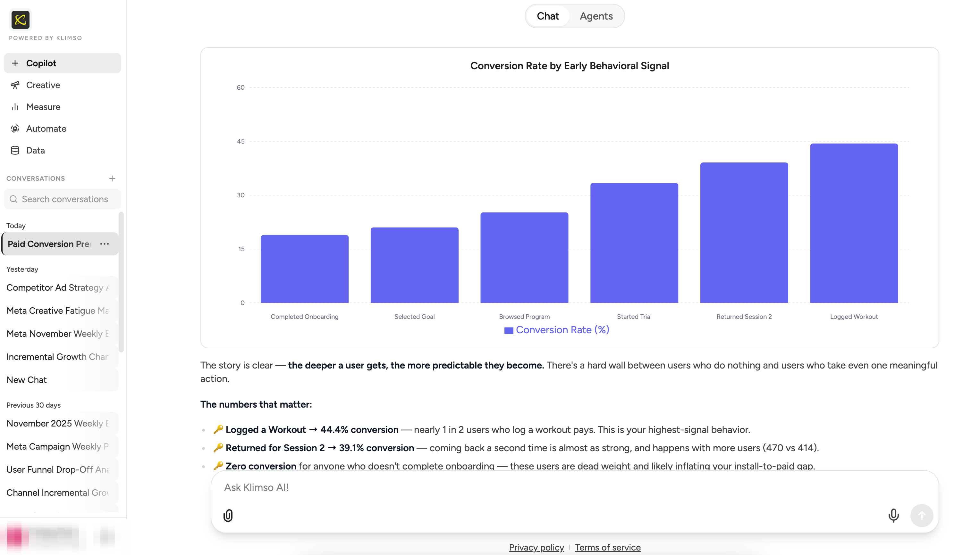Toggle Conversion Rate legend color swatch

(x=508, y=330)
